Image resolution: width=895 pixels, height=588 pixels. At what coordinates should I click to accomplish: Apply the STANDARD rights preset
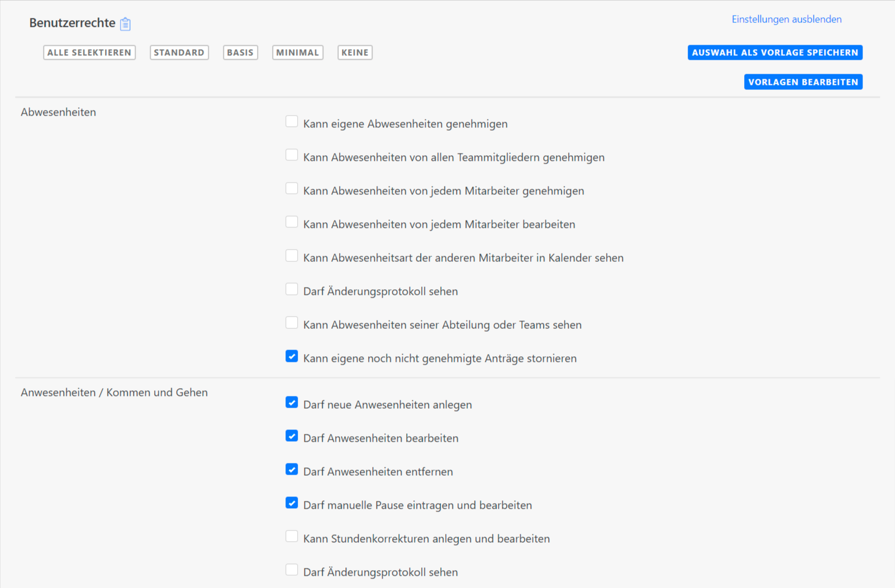(179, 52)
